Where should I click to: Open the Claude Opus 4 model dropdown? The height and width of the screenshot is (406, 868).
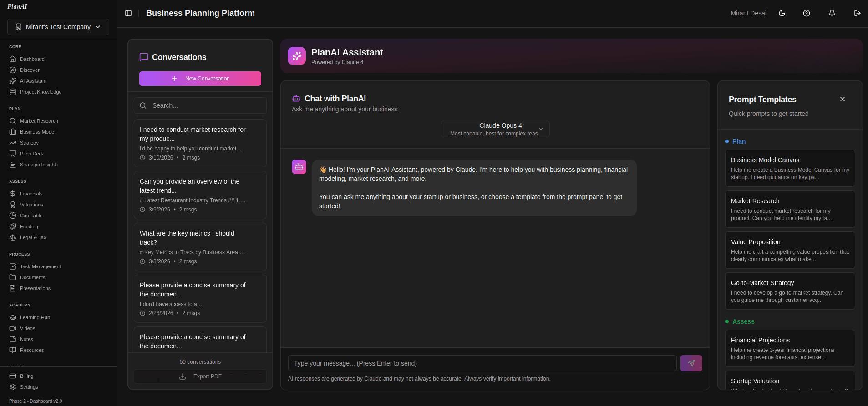tap(495, 129)
